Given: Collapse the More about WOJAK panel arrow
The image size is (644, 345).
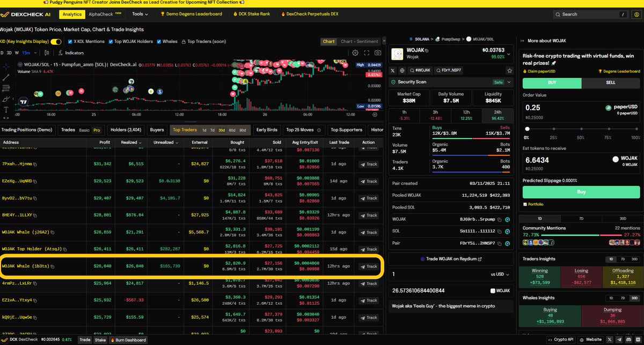Looking at the screenshot, I should [x=522, y=41].
